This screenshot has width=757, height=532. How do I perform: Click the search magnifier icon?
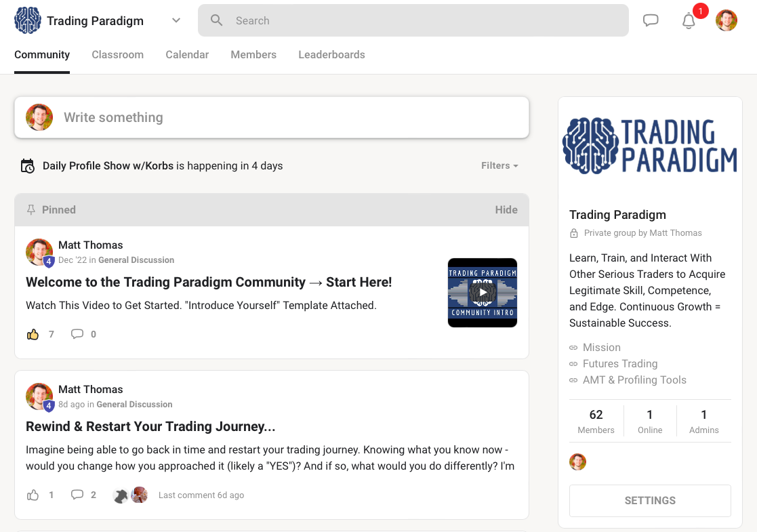click(216, 20)
